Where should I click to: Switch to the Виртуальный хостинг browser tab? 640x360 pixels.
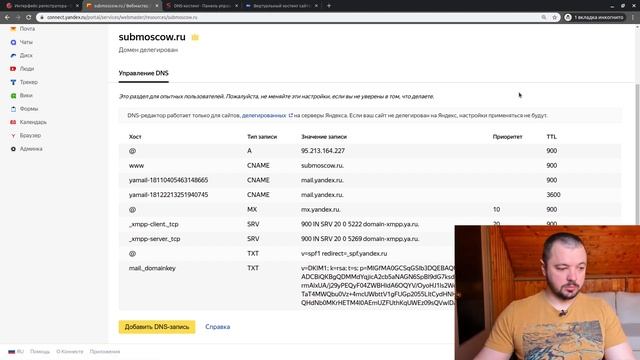281,6
